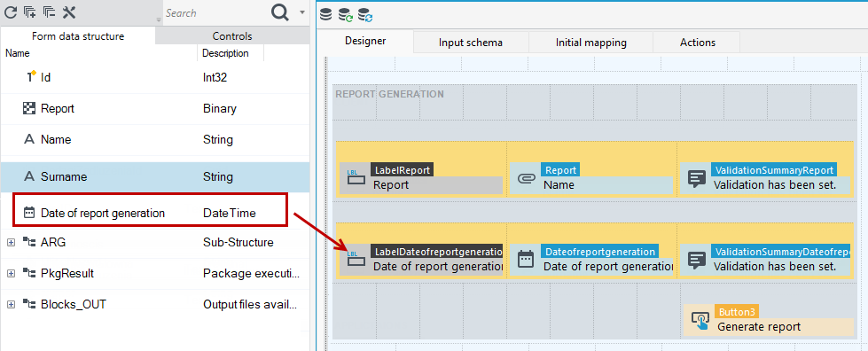The image size is (868, 351).
Task: Expand the Blocks_OUT tree node
Action: pyautogui.click(x=11, y=305)
